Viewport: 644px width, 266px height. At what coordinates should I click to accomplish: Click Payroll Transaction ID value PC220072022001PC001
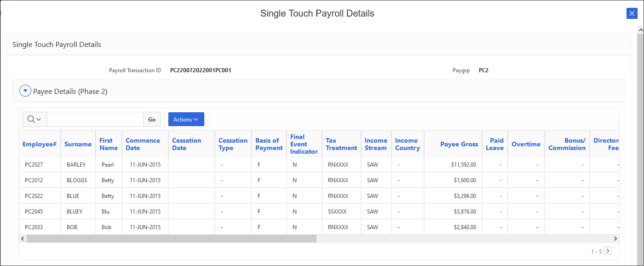[x=201, y=70]
